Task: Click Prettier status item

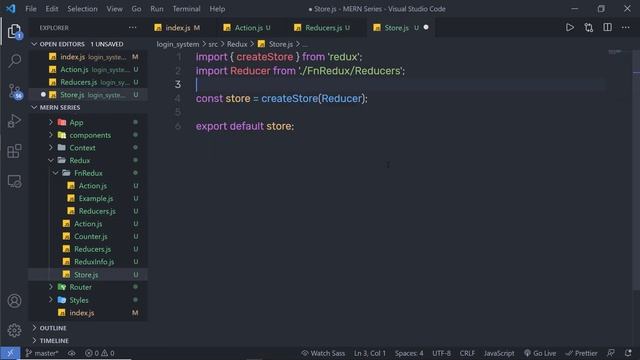Action: click(x=582, y=353)
